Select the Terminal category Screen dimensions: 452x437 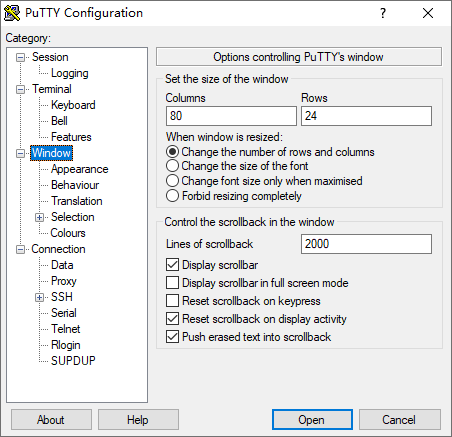(52, 89)
